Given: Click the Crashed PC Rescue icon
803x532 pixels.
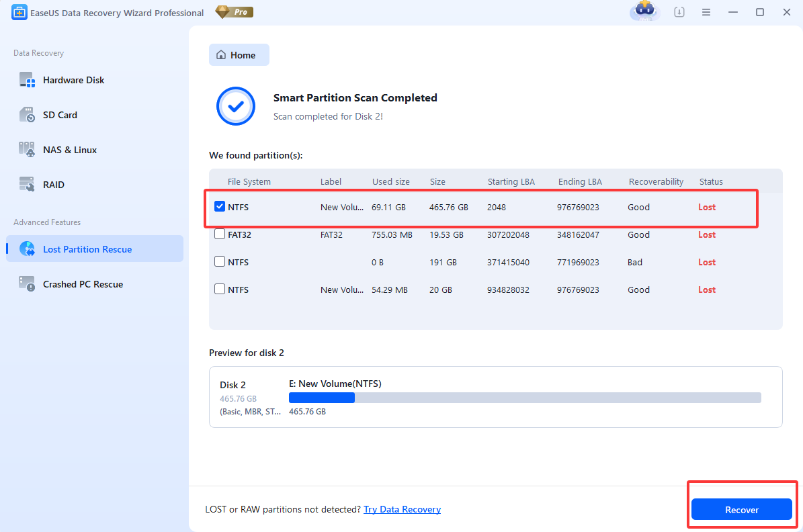Looking at the screenshot, I should 27,284.
